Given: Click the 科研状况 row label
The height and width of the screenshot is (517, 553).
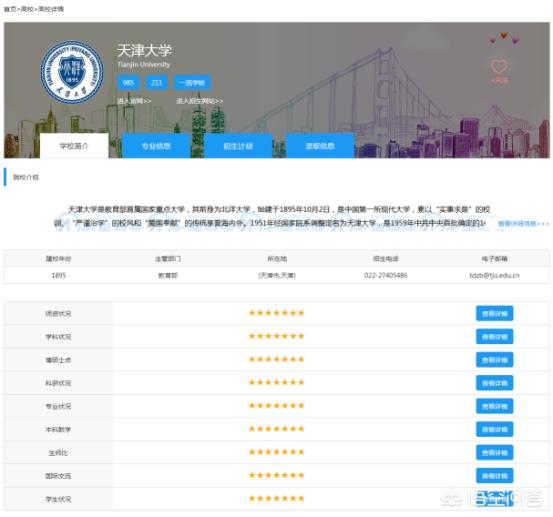Looking at the screenshot, I should pyautogui.click(x=58, y=383).
